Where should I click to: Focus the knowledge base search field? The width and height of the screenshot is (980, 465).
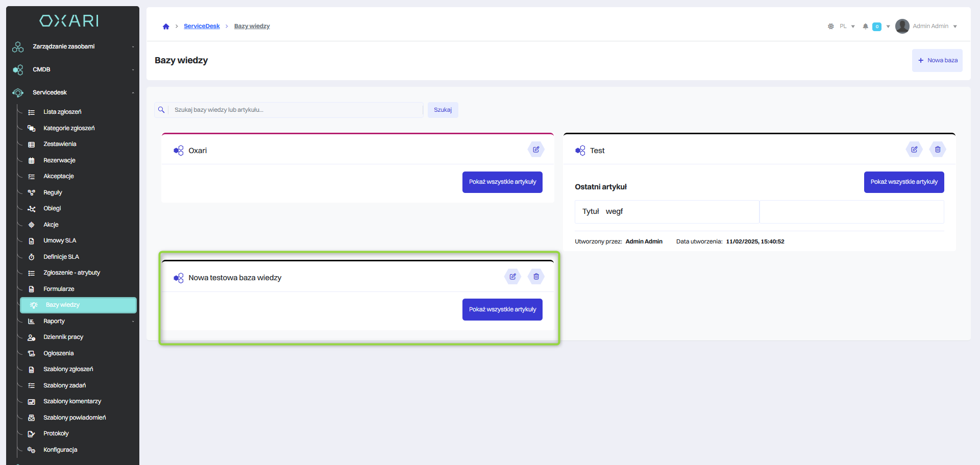296,110
